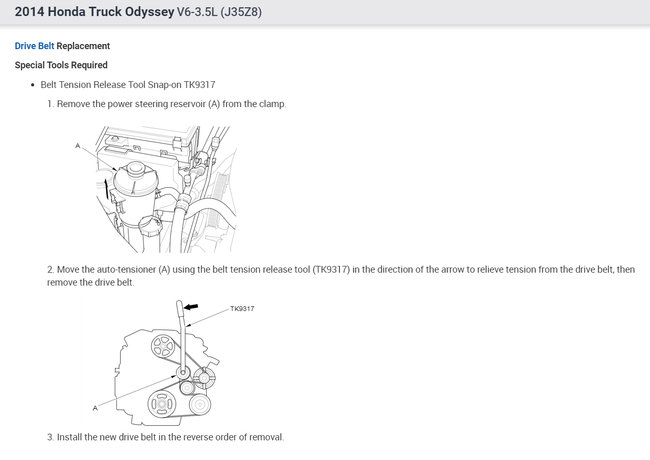The width and height of the screenshot is (650, 460).
Task: Click the top alternator pulley in diagram
Action: tap(163, 346)
